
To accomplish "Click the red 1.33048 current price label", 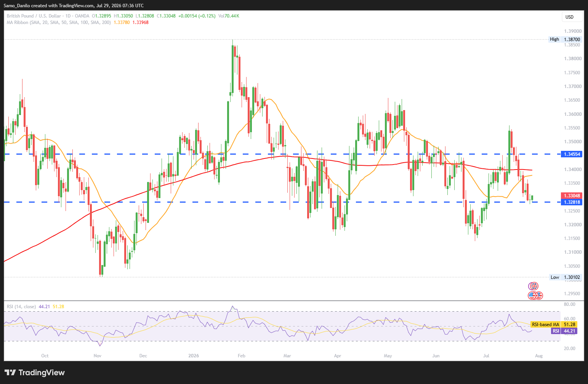I will coord(572,196).
